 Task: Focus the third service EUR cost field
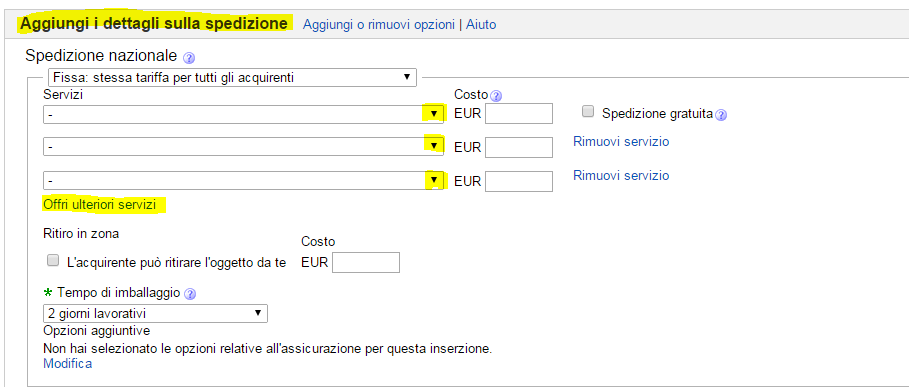point(519,181)
